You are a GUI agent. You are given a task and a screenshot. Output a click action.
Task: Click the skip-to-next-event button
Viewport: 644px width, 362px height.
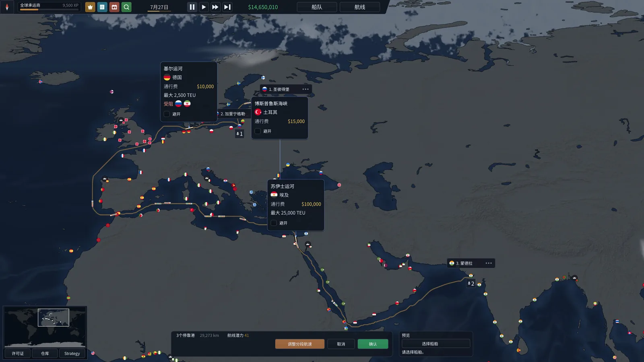(x=227, y=7)
